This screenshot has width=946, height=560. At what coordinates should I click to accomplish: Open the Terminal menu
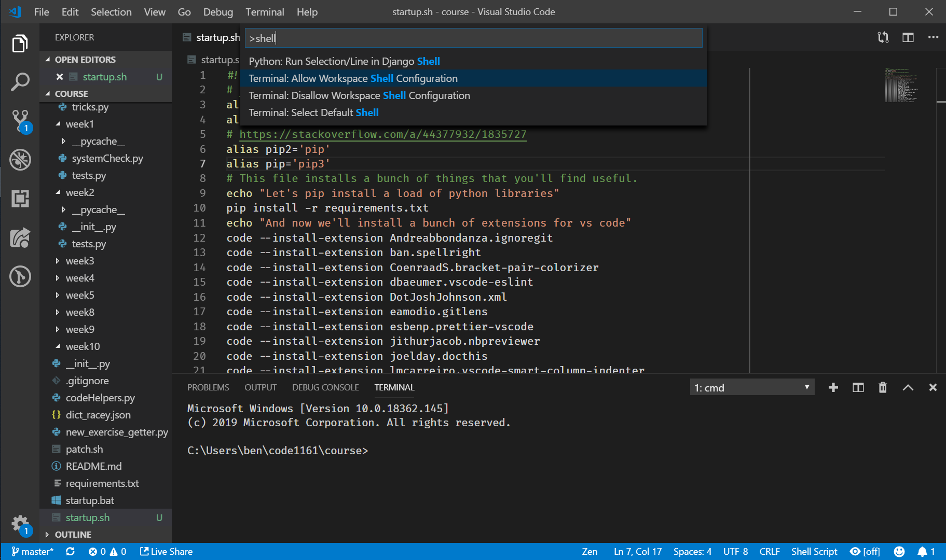[x=265, y=11]
